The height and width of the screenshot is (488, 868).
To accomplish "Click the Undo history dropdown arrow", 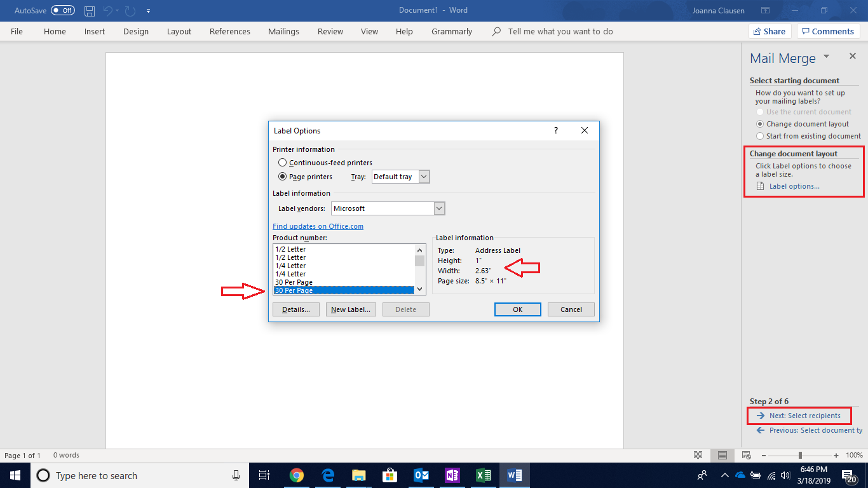I will coord(116,11).
